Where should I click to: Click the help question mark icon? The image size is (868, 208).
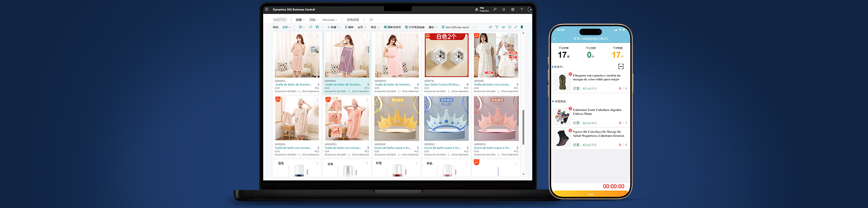click(521, 9)
